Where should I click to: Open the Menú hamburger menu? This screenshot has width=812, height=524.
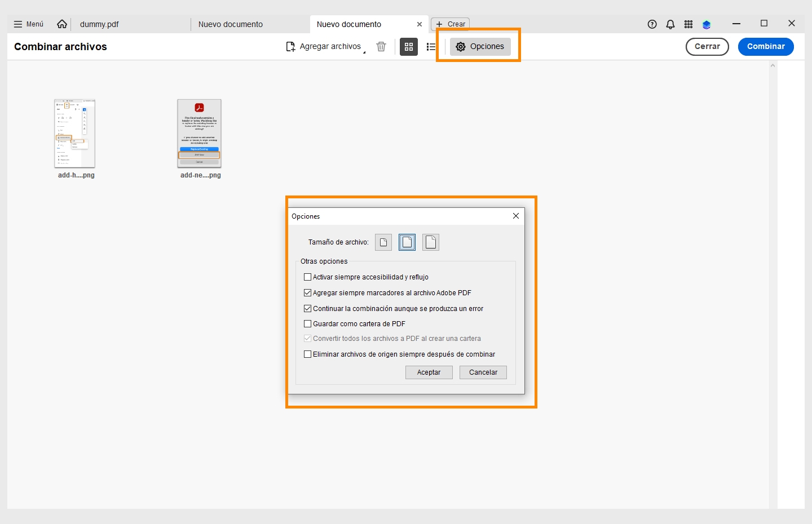click(x=29, y=24)
